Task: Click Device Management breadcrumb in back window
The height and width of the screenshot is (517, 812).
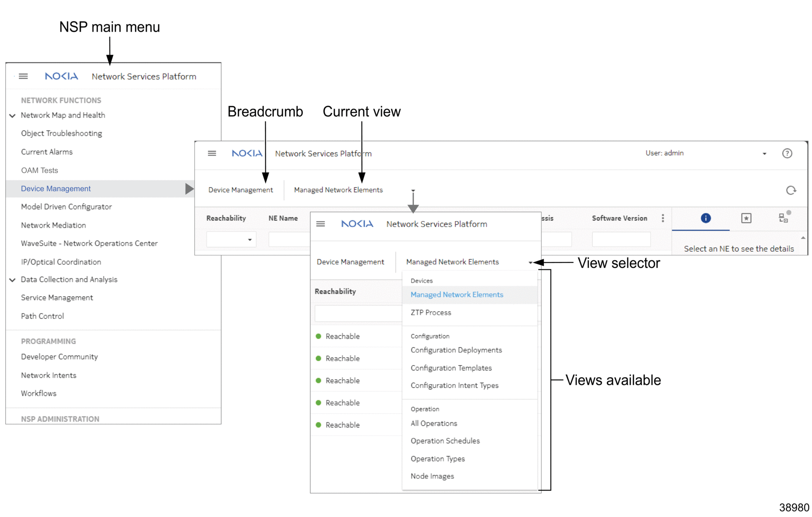Action: point(240,190)
